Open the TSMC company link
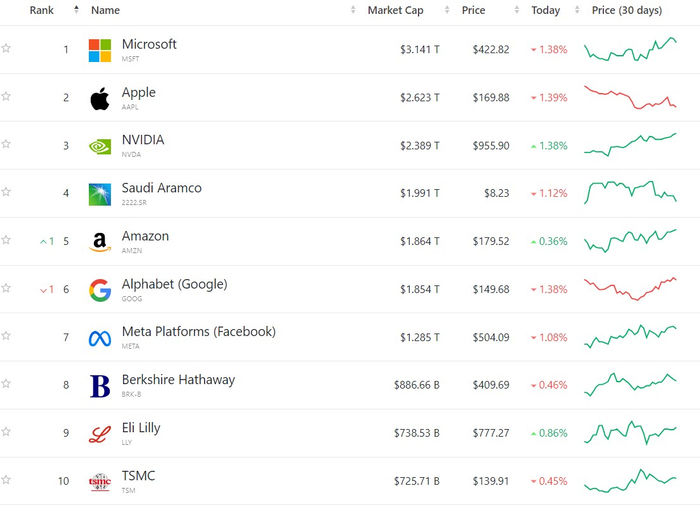Screen dimensions: 700x505 (139, 476)
